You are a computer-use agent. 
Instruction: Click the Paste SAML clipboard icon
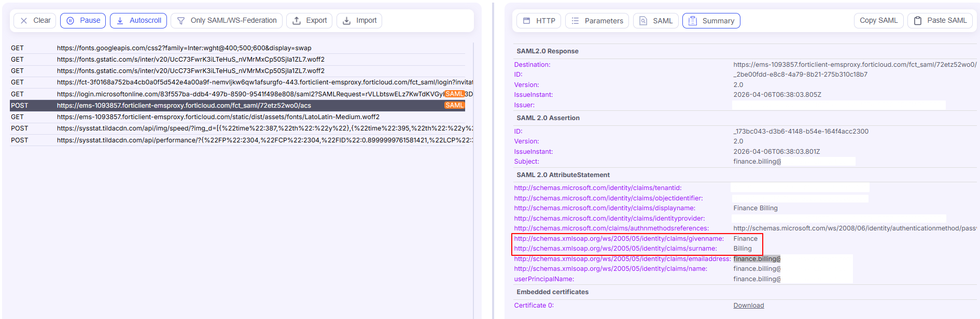918,21
